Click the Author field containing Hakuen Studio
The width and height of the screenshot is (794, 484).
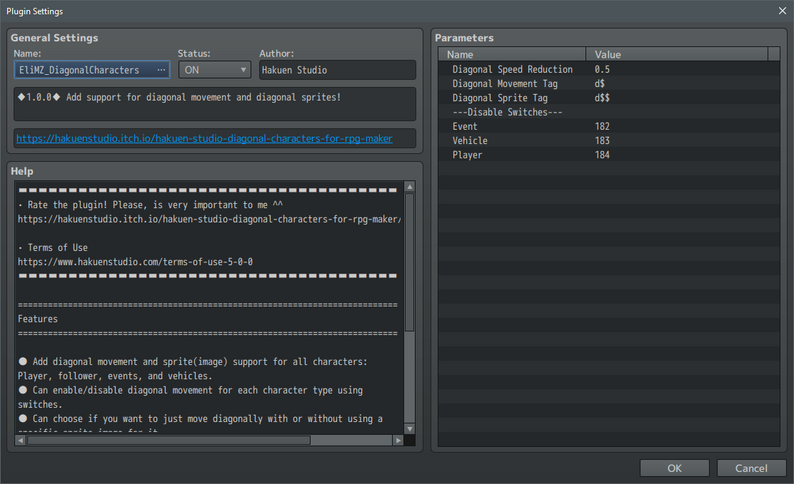336,70
